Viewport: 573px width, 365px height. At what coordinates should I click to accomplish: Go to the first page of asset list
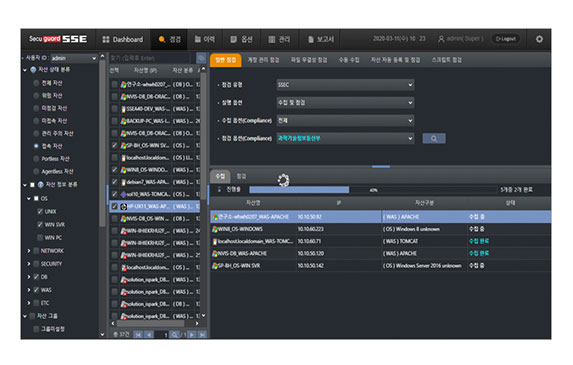point(138,335)
